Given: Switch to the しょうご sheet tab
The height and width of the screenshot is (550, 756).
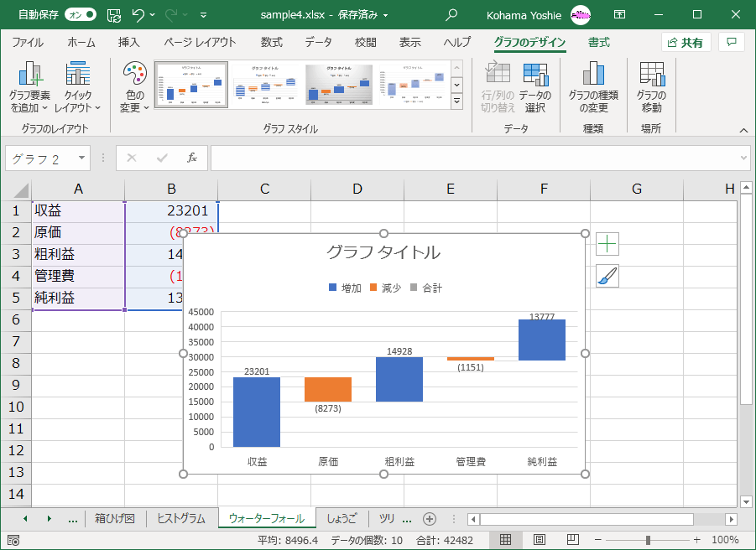Looking at the screenshot, I should tap(342, 519).
